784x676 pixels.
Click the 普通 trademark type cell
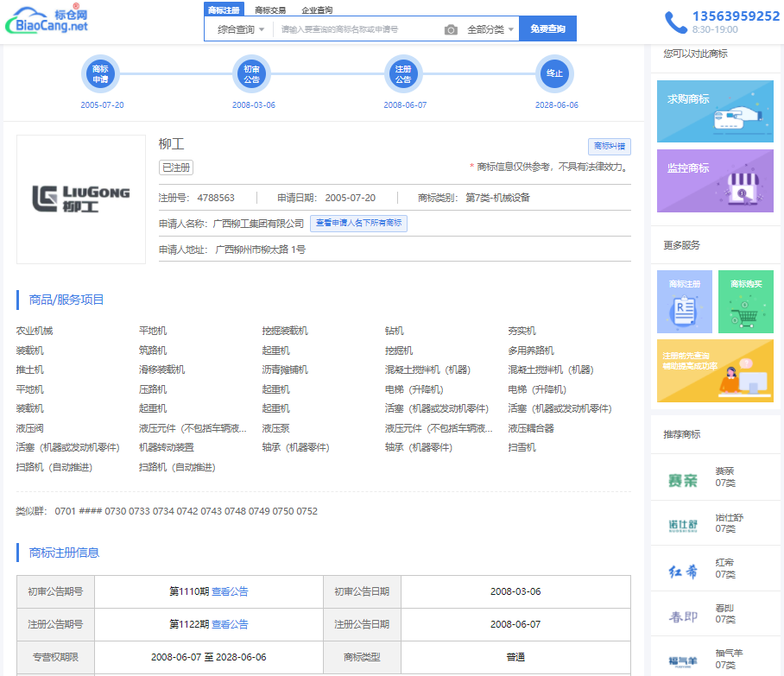[x=515, y=657]
